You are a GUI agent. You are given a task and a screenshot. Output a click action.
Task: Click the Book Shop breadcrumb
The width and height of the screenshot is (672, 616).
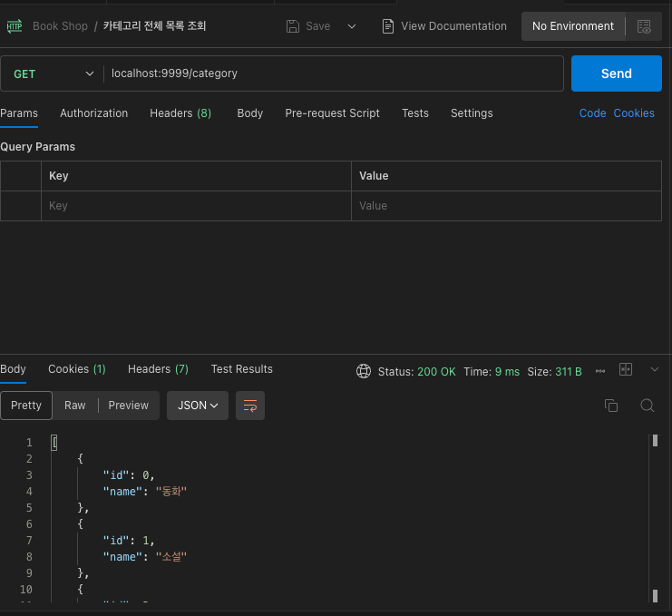coord(60,26)
